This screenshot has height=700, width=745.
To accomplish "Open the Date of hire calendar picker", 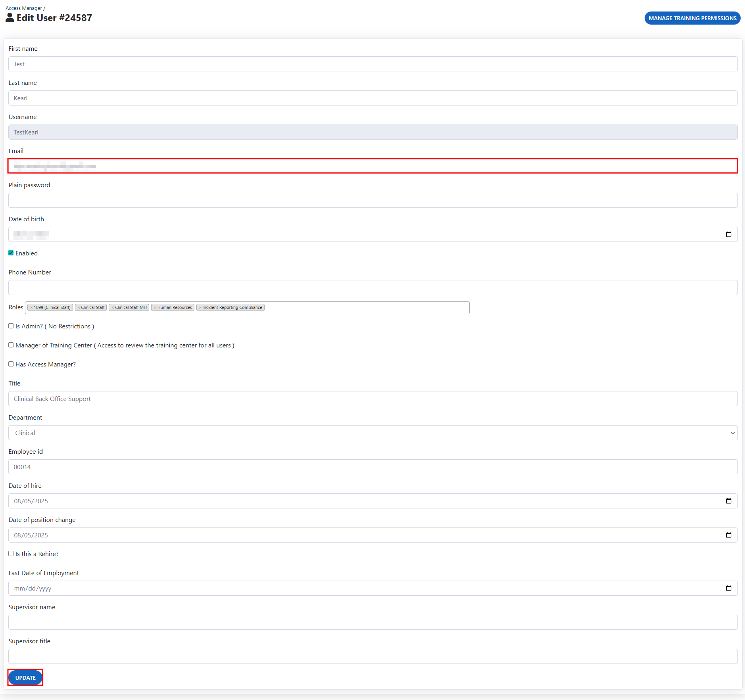I will (728, 501).
